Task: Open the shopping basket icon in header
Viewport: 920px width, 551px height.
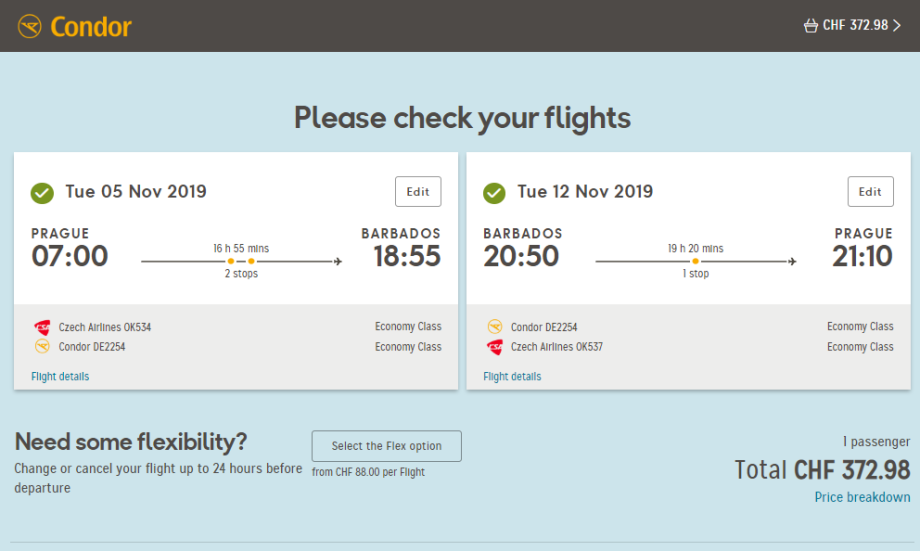Action: coord(810,26)
